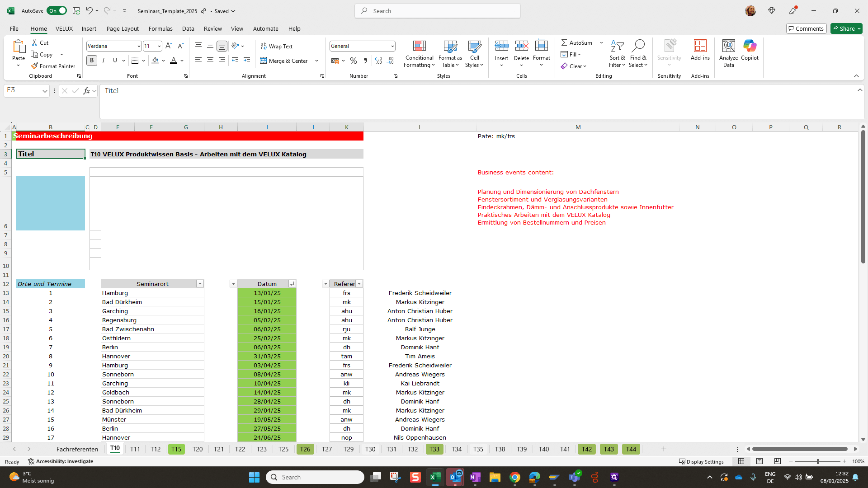Click the Share button
The height and width of the screenshot is (488, 868).
click(846, 28)
